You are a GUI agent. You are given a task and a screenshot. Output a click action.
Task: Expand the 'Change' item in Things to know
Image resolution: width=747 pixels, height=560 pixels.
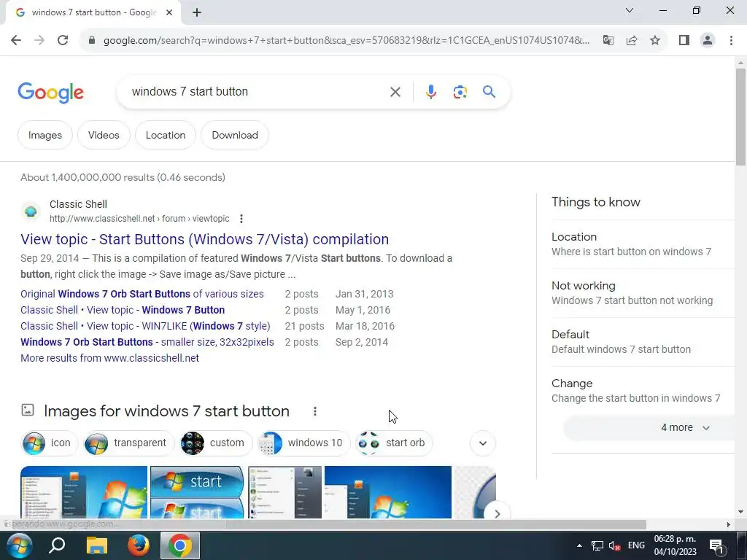643,391
